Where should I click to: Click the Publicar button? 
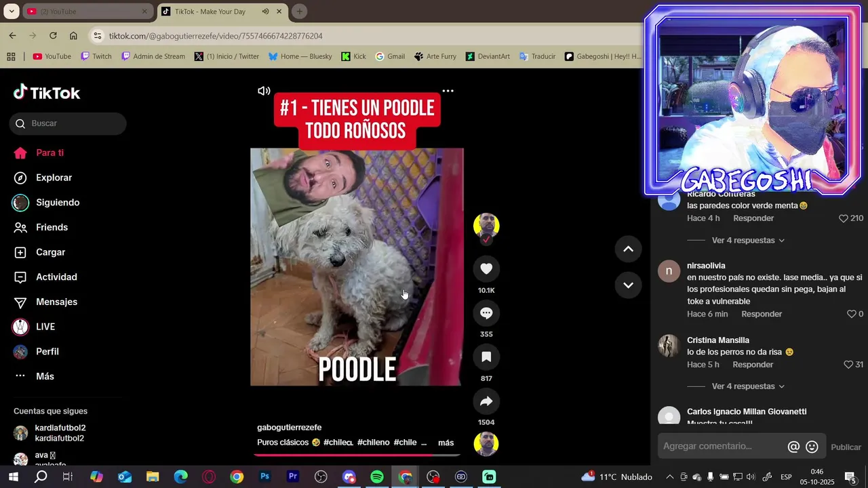[846, 447]
